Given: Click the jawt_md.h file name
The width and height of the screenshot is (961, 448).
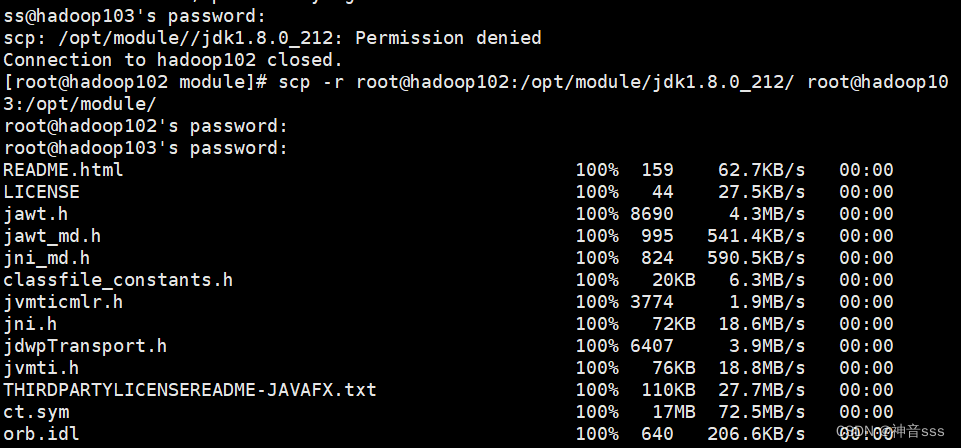Looking at the screenshot, I should [x=52, y=236].
